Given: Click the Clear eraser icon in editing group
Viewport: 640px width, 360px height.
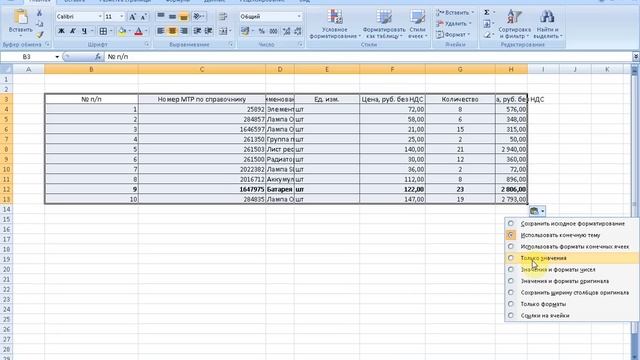Looking at the screenshot, I should pyautogui.click(x=487, y=36).
